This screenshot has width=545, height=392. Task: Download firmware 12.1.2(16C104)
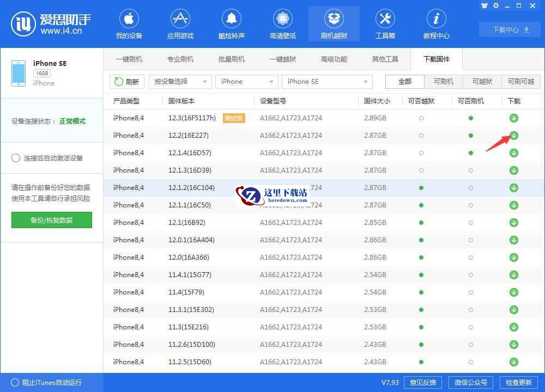point(514,187)
